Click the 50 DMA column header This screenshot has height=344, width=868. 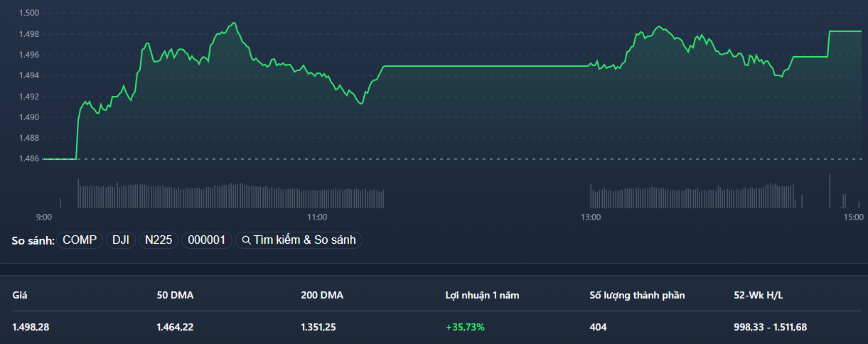click(175, 295)
